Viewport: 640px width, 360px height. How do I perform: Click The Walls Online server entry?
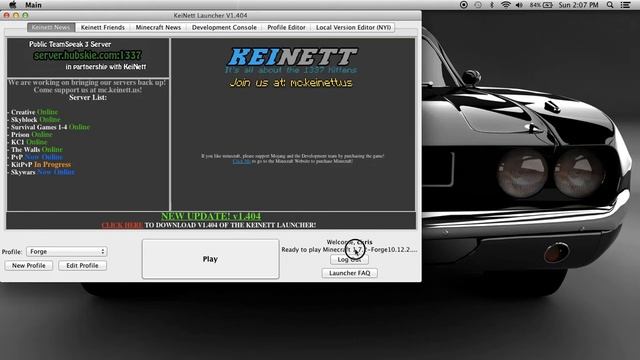[37, 149]
